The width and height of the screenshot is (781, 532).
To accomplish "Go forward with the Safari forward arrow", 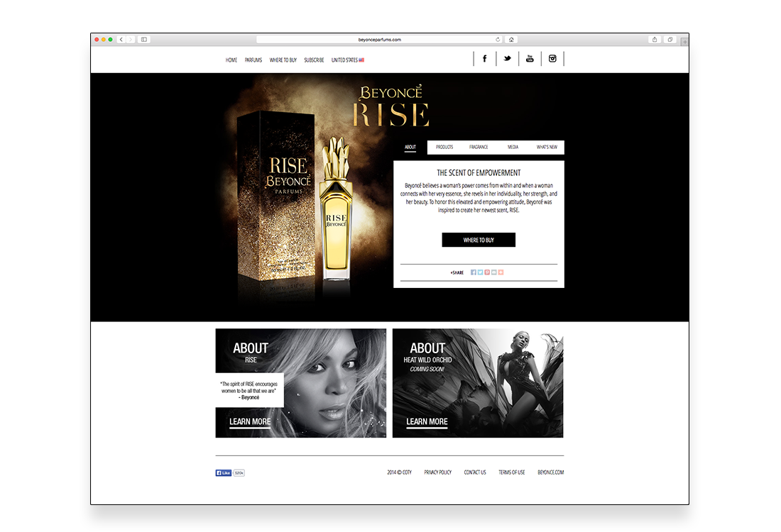I will click(x=131, y=39).
